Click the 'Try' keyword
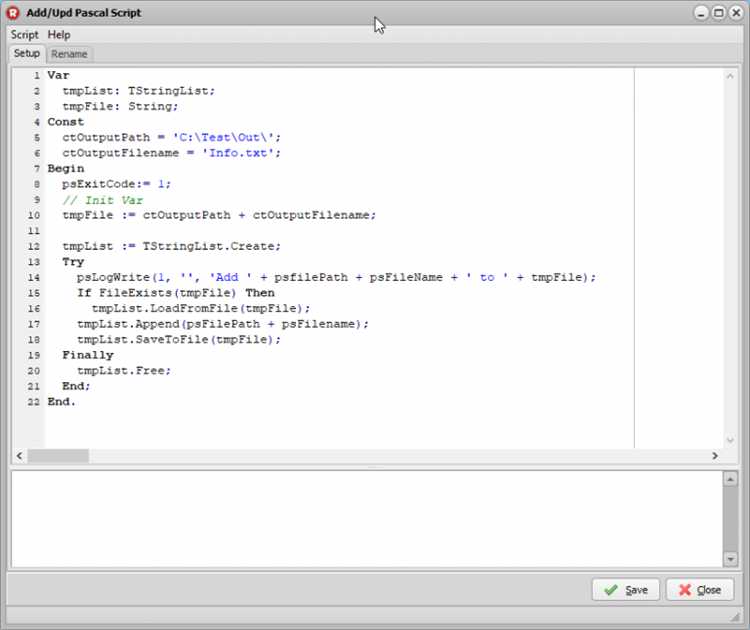The height and width of the screenshot is (630, 750). point(73,262)
